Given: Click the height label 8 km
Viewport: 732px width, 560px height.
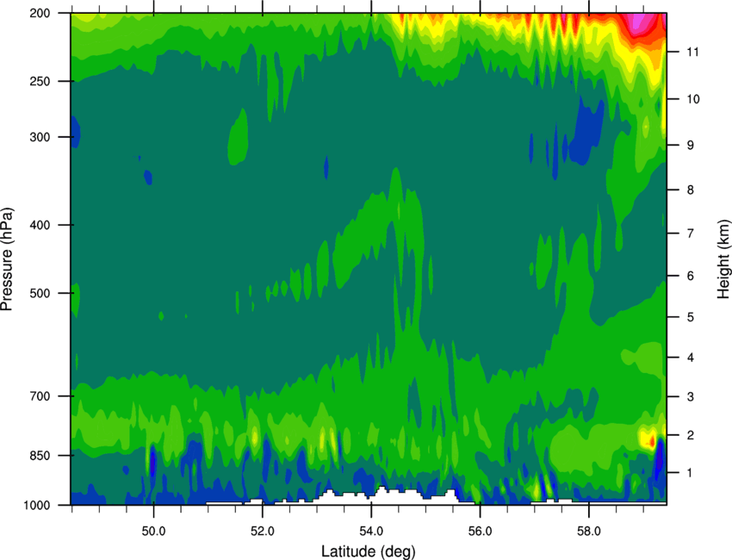Looking at the screenshot, I should pos(691,190).
